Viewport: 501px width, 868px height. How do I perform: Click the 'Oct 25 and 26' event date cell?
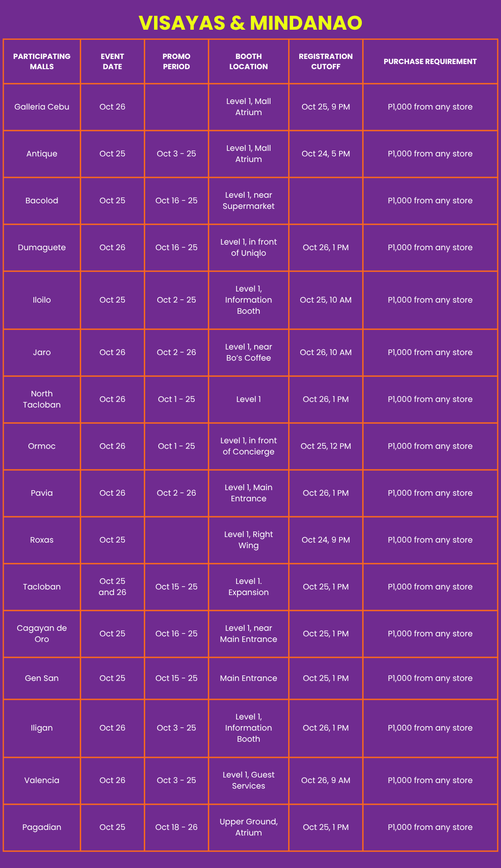(x=112, y=587)
